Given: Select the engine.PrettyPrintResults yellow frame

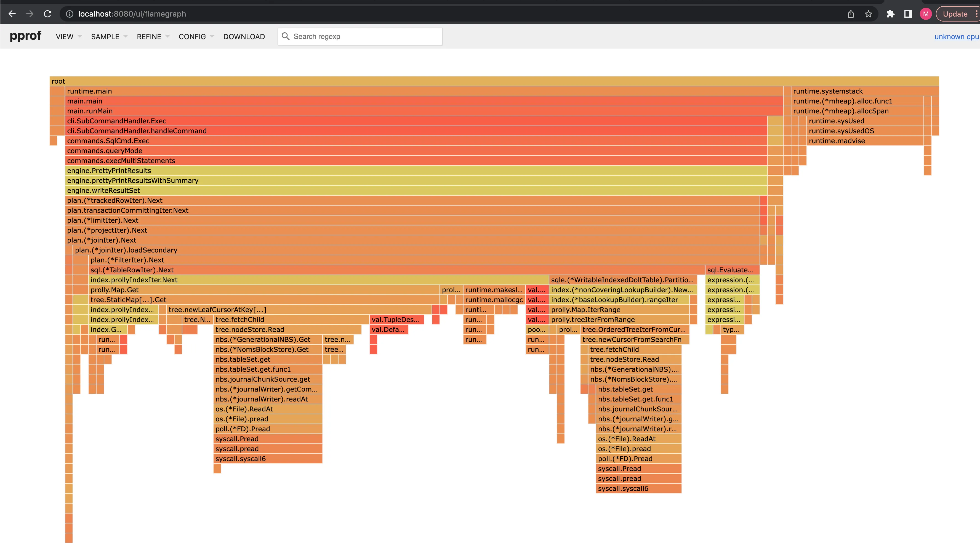Looking at the screenshot, I should point(416,171).
